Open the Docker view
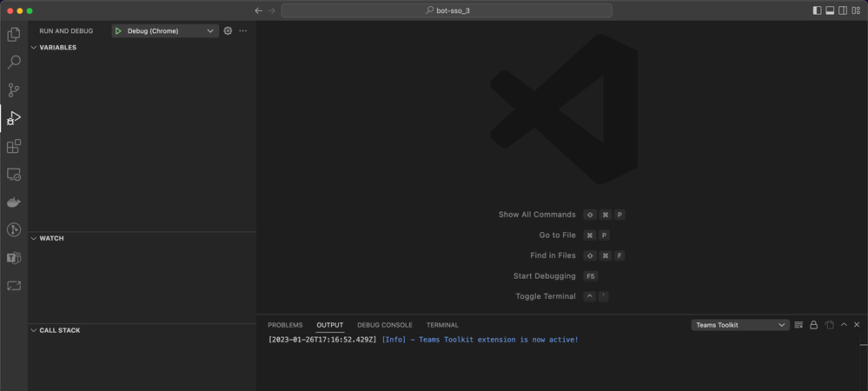The height and width of the screenshot is (391, 868). click(x=14, y=202)
